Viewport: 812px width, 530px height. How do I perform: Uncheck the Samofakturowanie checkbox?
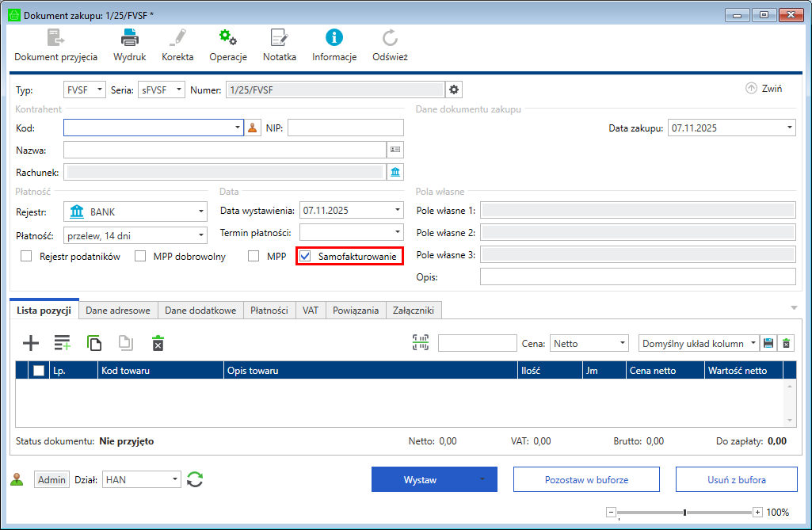[x=305, y=256]
